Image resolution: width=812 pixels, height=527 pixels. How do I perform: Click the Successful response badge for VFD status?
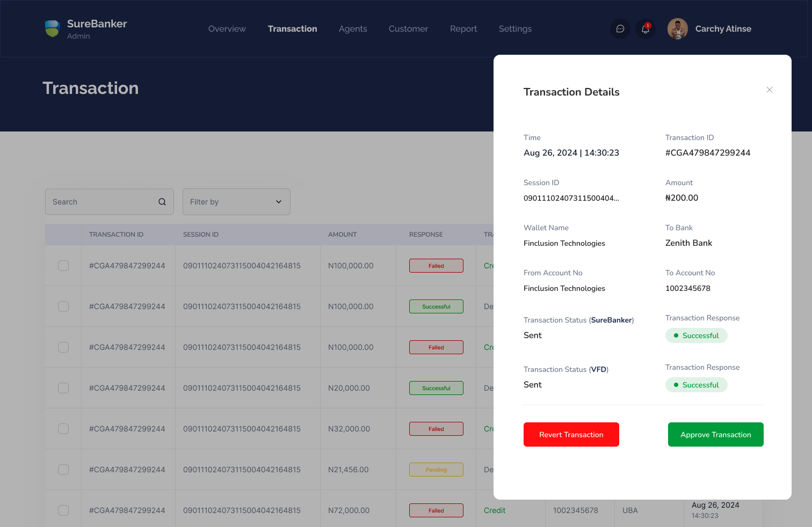point(697,385)
